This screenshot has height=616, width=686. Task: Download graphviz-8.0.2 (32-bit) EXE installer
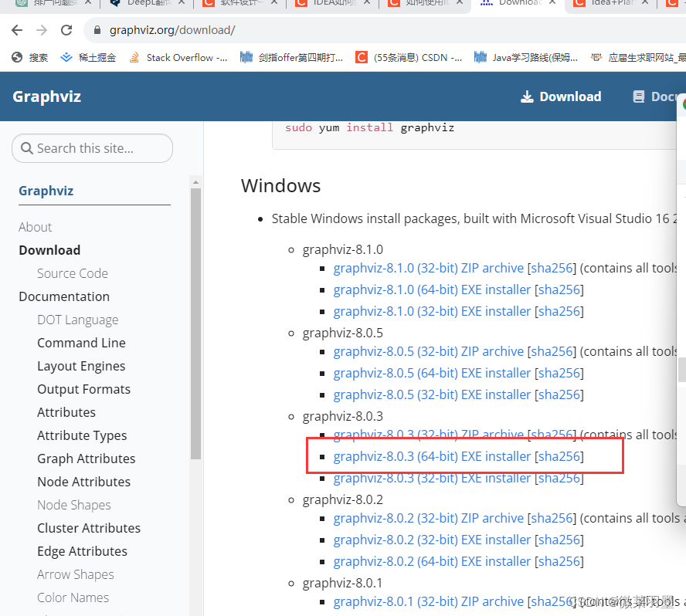tap(432, 540)
